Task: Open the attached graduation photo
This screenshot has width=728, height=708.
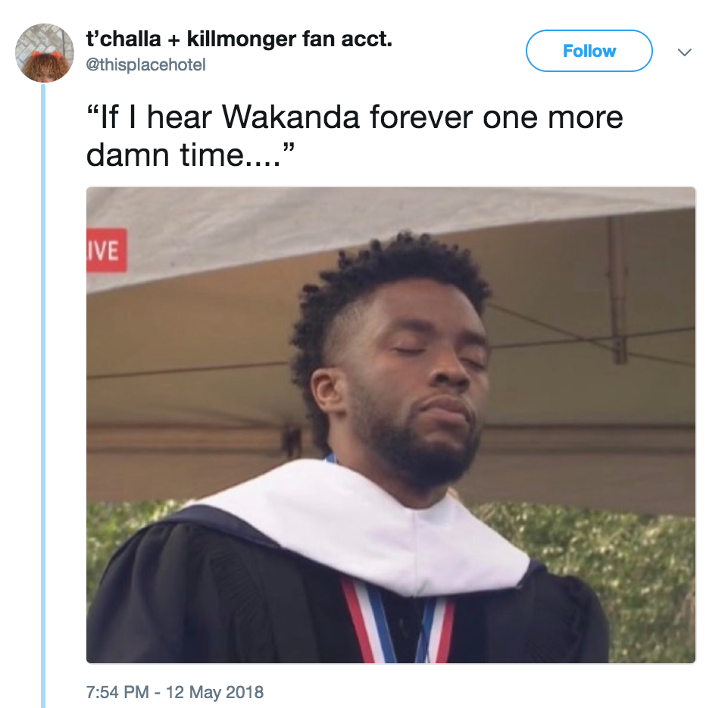Action: pos(391,425)
